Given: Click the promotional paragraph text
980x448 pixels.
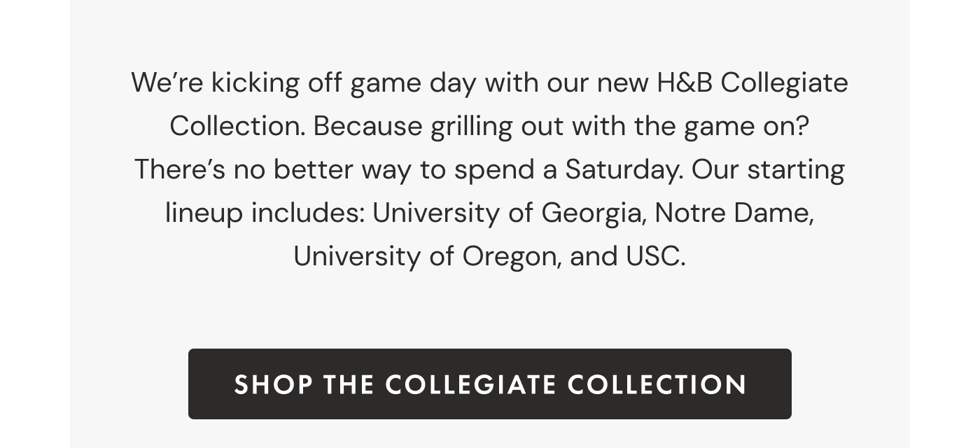Looking at the screenshot, I should (x=489, y=168).
